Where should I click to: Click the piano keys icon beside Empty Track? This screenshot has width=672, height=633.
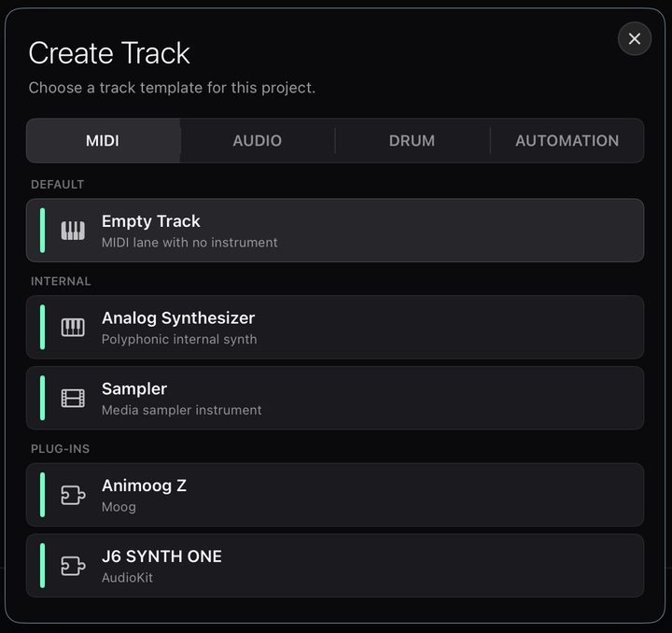coord(73,231)
